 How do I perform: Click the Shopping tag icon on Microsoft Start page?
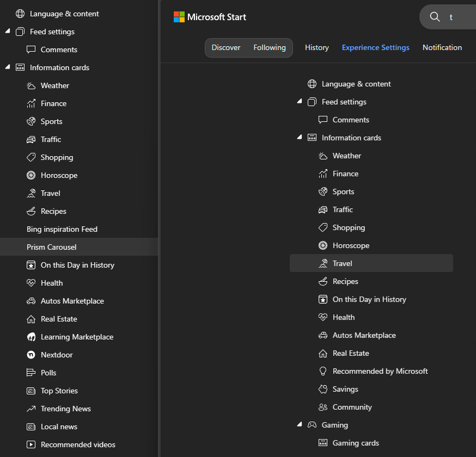[x=323, y=227]
